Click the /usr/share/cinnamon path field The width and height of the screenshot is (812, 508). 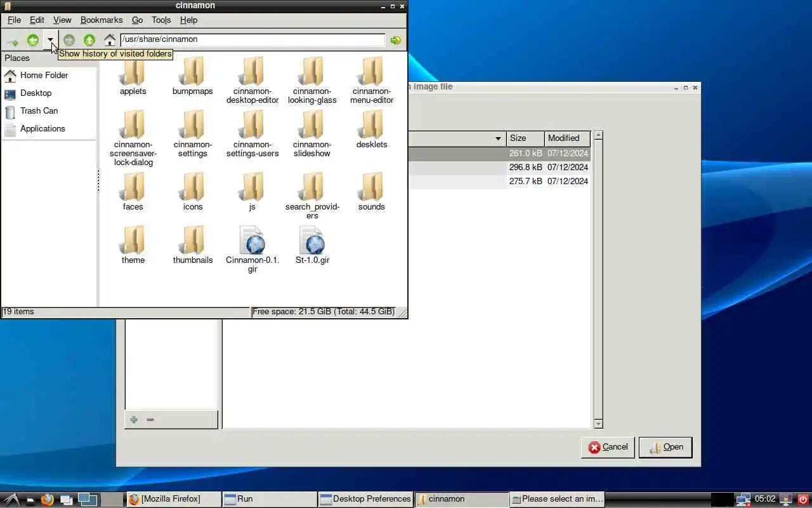point(252,39)
